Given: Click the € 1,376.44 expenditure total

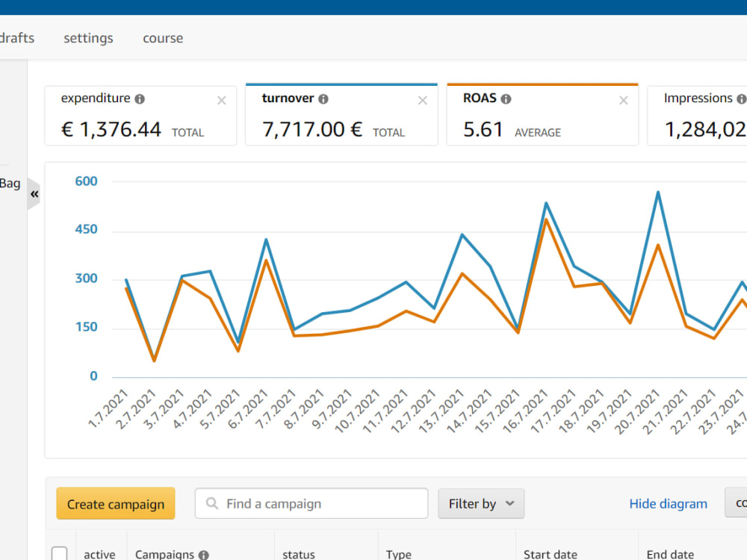Looking at the screenshot, I should pyautogui.click(x=111, y=129).
